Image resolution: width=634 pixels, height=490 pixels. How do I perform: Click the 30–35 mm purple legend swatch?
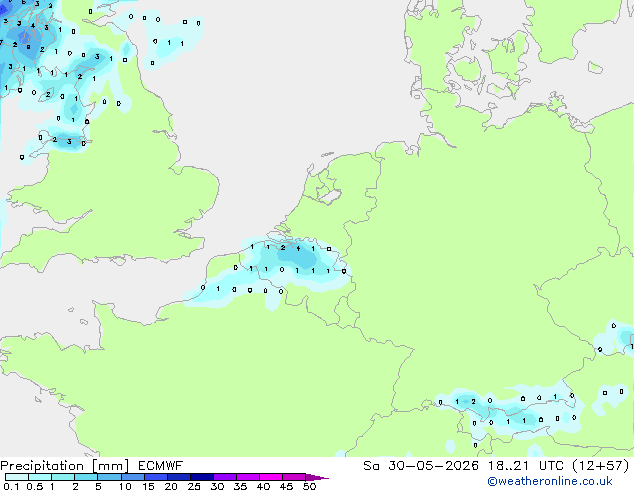click(224, 477)
